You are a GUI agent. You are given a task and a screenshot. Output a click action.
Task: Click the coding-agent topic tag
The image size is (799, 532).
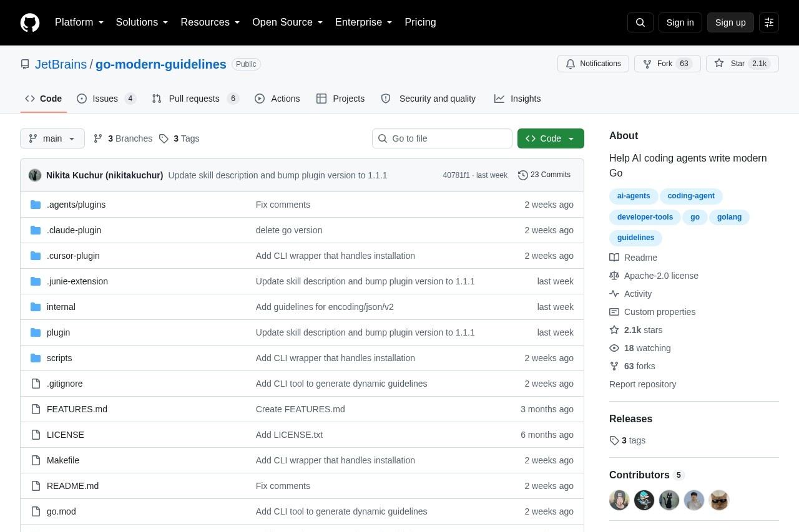coord(691,196)
